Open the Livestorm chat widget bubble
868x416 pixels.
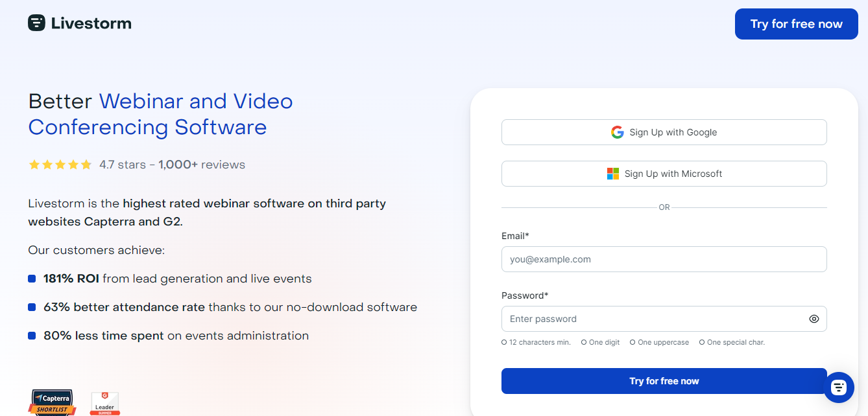tap(838, 387)
